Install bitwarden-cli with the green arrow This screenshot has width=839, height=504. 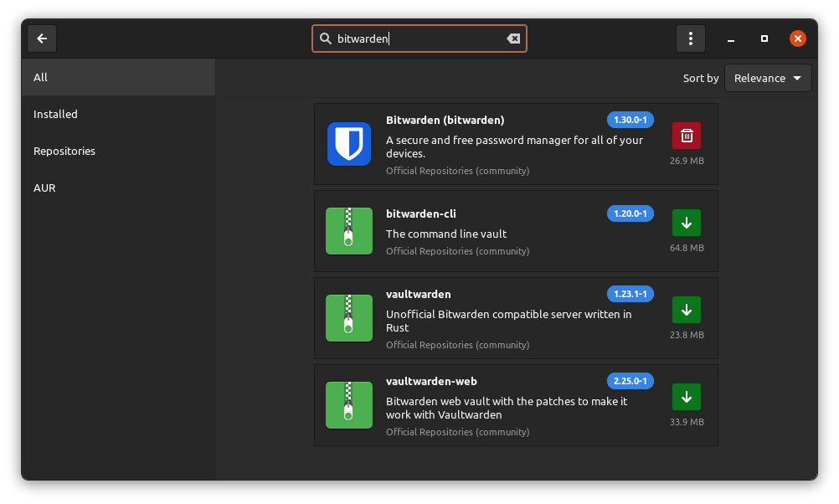(687, 223)
